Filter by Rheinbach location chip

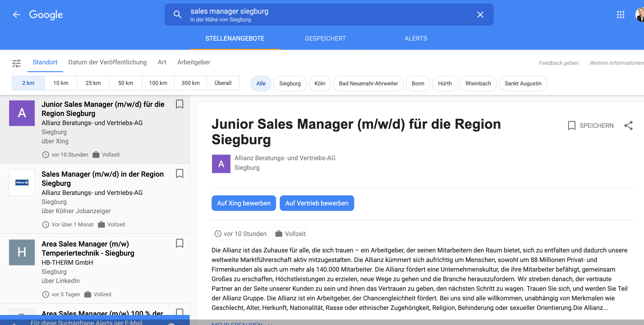click(x=478, y=83)
